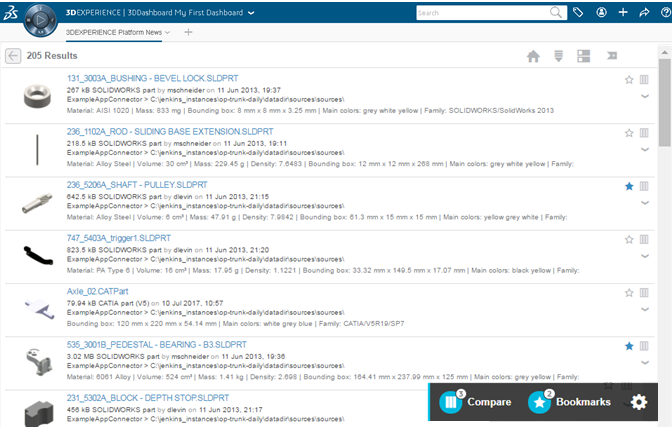The width and height of the screenshot is (672, 427).
Task: Go back with the left arrow button
Action: pos(13,56)
